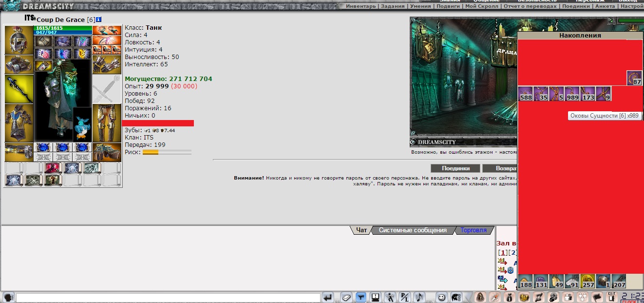Screen dimensions: 644x303
Task: Click the Оковы Сущности item with count 989
Action: point(572,94)
